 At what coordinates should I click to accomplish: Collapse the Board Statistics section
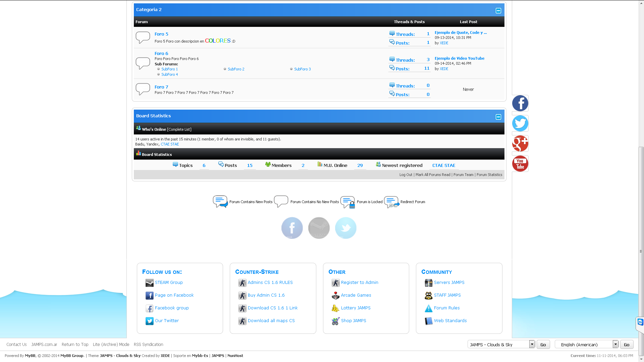[498, 117]
